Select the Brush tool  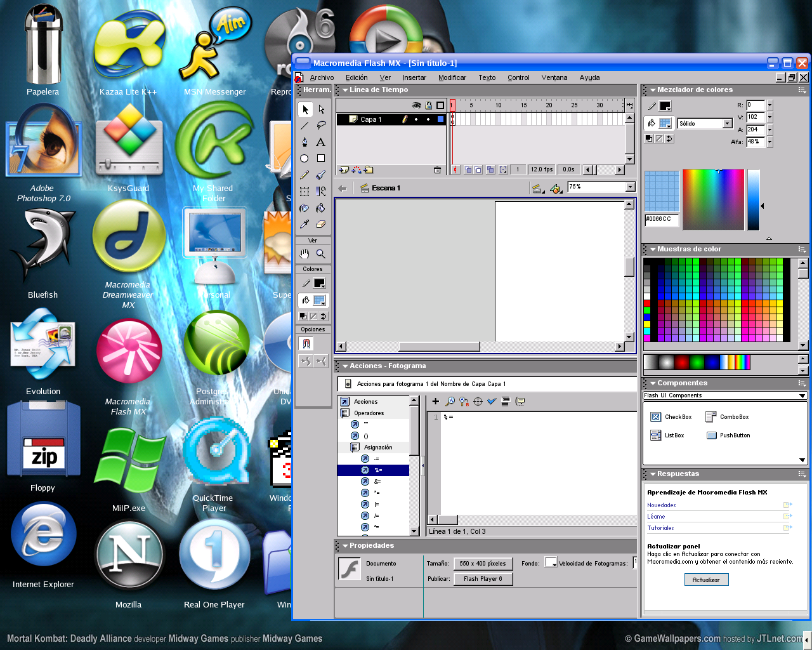321,175
